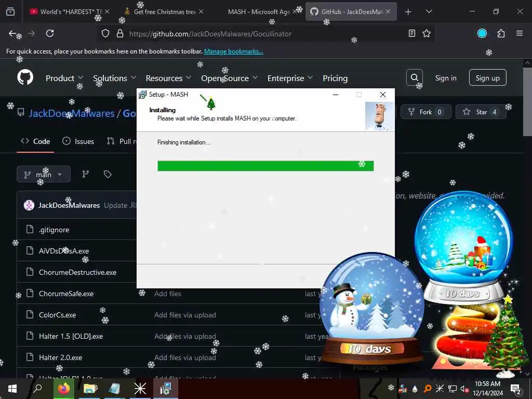Click the Fork button
Screen dimensions: 532x399
point(426,112)
